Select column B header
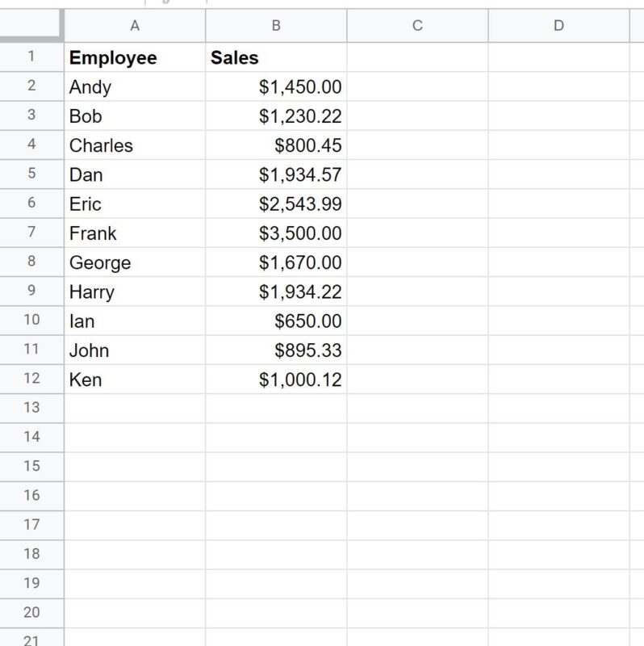 pos(276,26)
